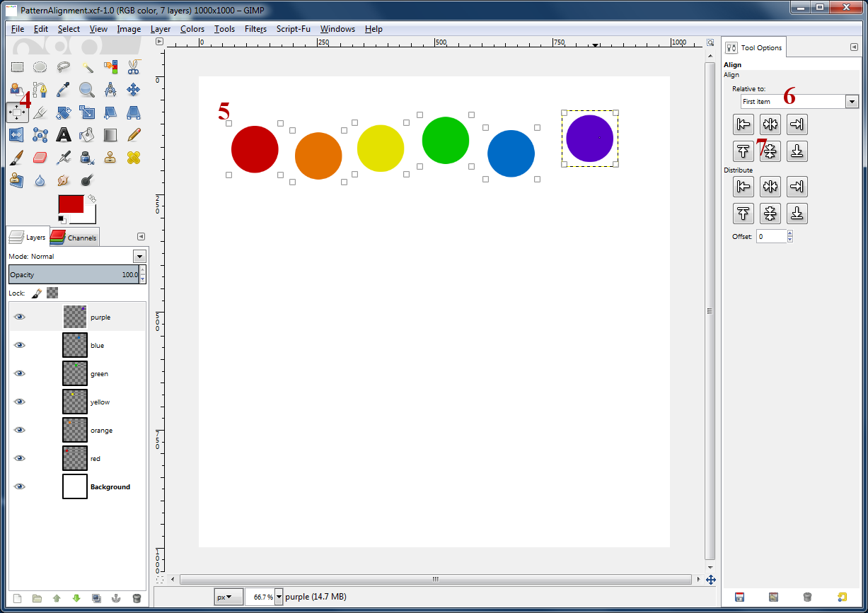Choose the Flip tool
This screenshot has height=613, width=868.
tap(17, 134)
